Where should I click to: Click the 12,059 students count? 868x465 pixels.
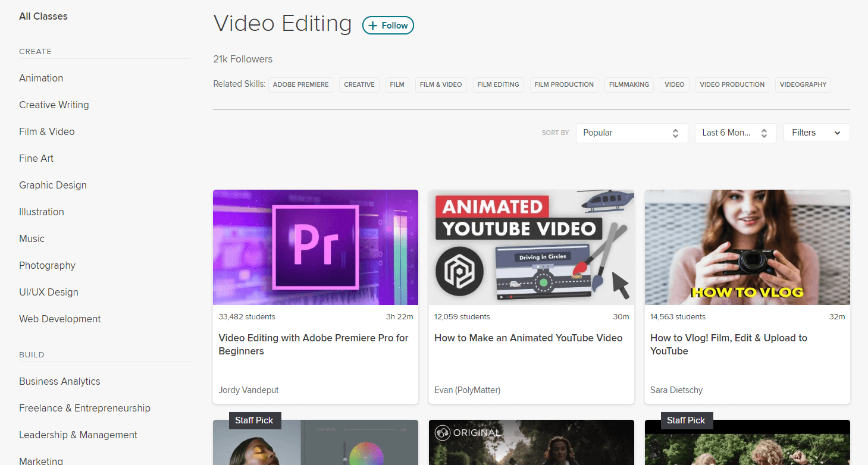click(462, 317)
